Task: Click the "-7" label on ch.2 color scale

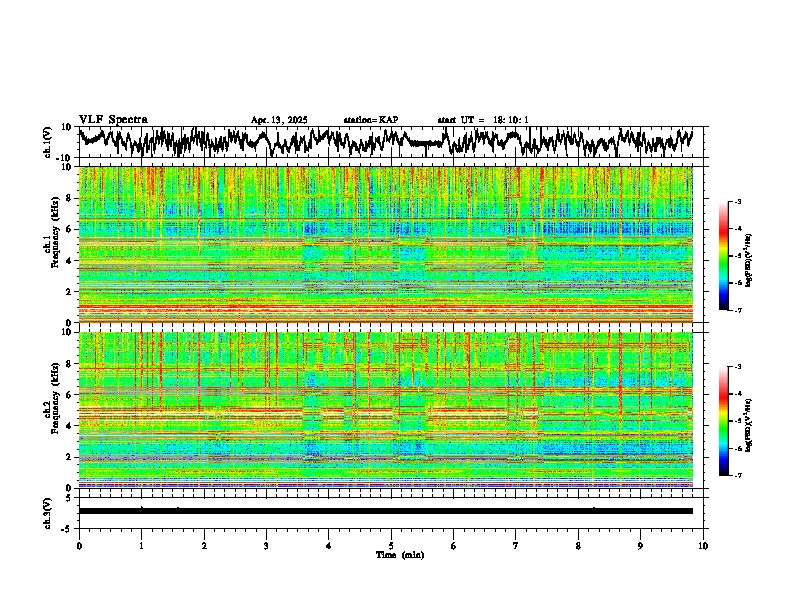Action: pos(738,475)
